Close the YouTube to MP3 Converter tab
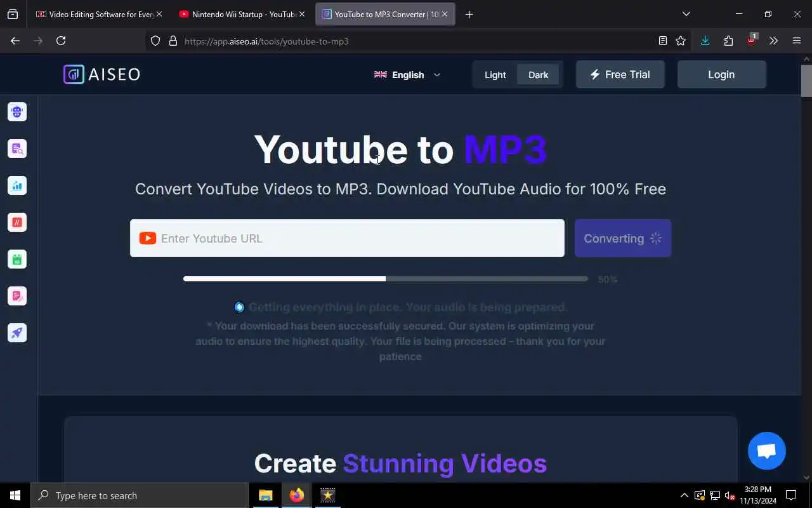The width and height of the screenshot is (812, 508). 445,14
